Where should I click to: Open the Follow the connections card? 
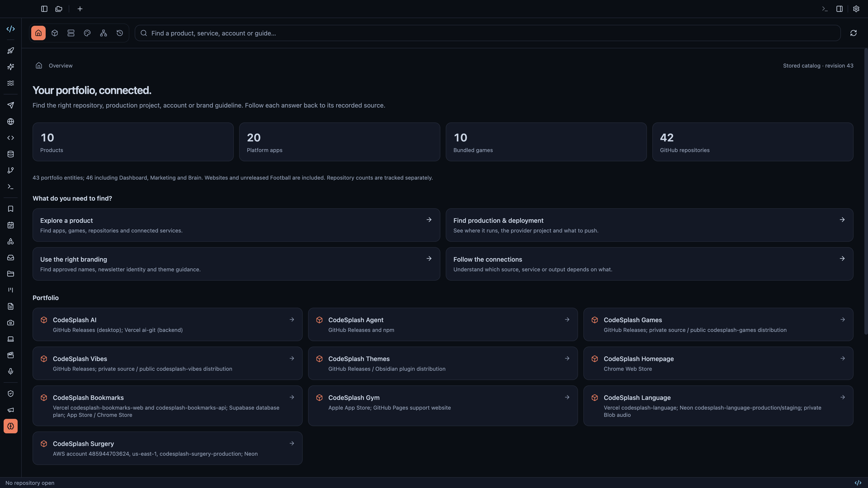[x=649, y=264]
